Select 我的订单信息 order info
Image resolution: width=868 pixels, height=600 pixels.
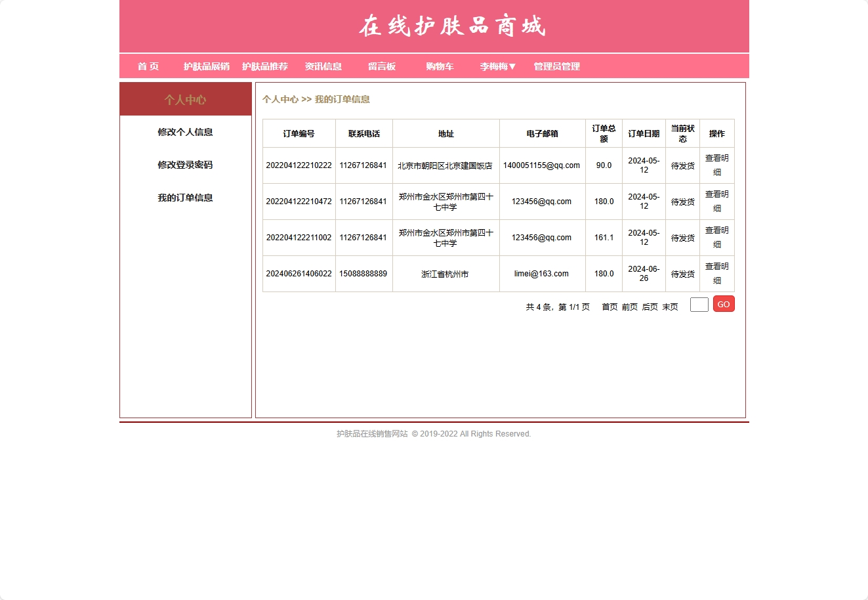pyautogui.click(x=186, y=198)
